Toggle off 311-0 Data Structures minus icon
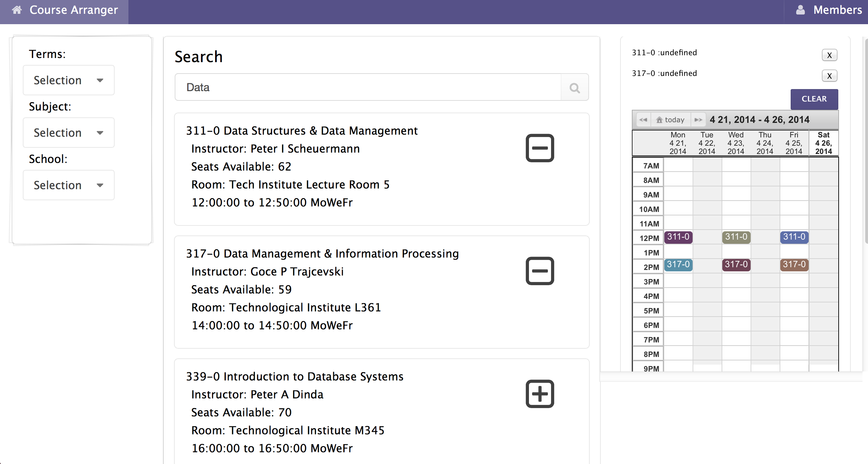 [x=540, y=148]
